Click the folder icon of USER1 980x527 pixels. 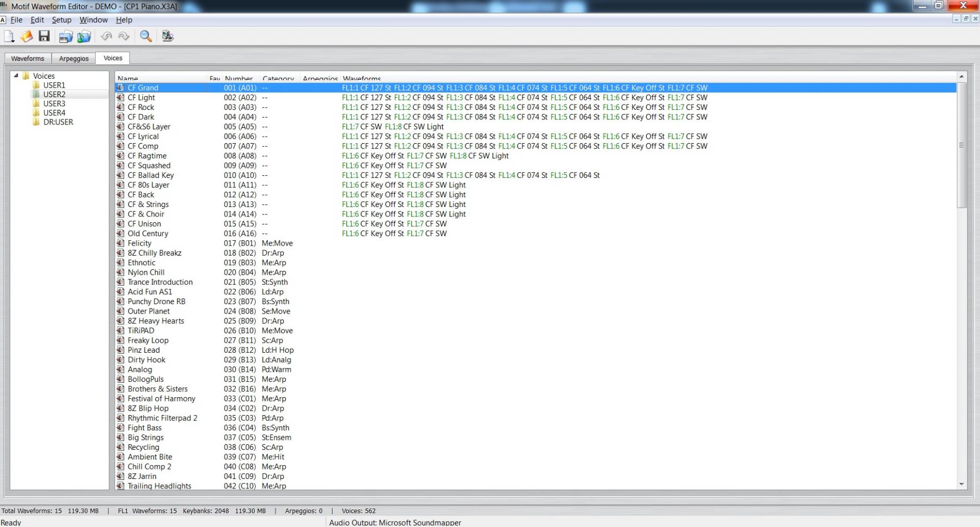tap(36, 85)
